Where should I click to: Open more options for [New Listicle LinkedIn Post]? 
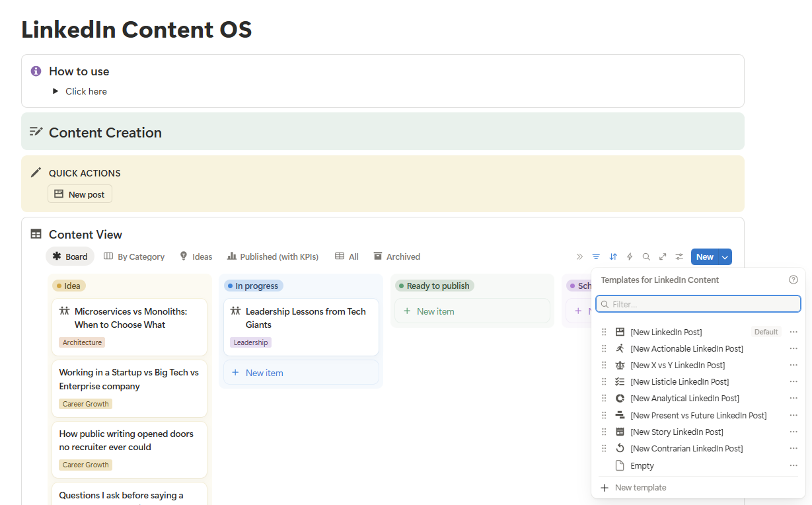[794, 381]
